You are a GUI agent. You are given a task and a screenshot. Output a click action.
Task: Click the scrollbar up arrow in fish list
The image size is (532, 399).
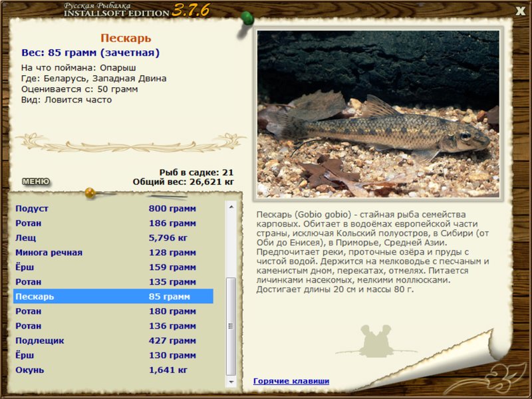[231, 207]
